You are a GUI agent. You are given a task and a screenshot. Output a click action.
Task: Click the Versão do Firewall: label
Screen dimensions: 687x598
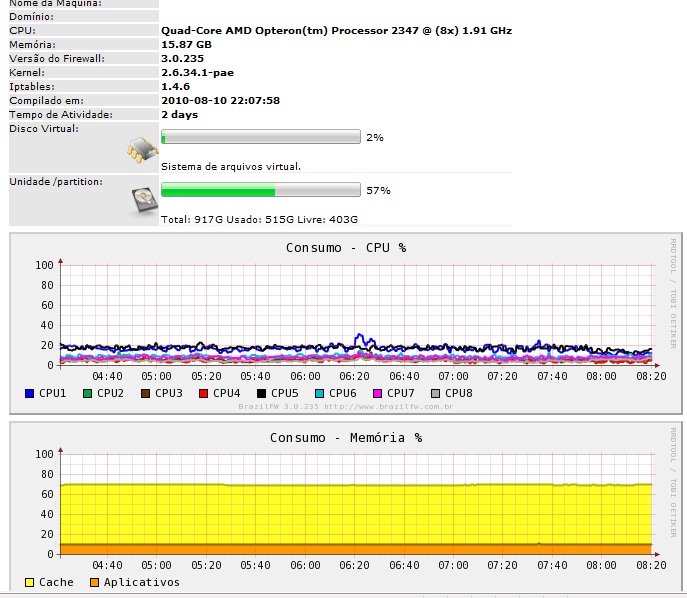click(x=57, y=59)
